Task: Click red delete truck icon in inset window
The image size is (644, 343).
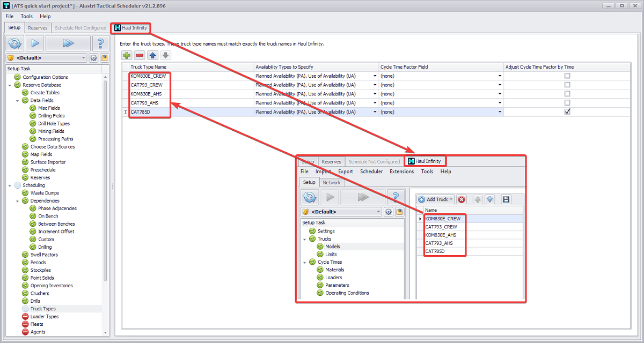Action: click(x=462, y=199)
